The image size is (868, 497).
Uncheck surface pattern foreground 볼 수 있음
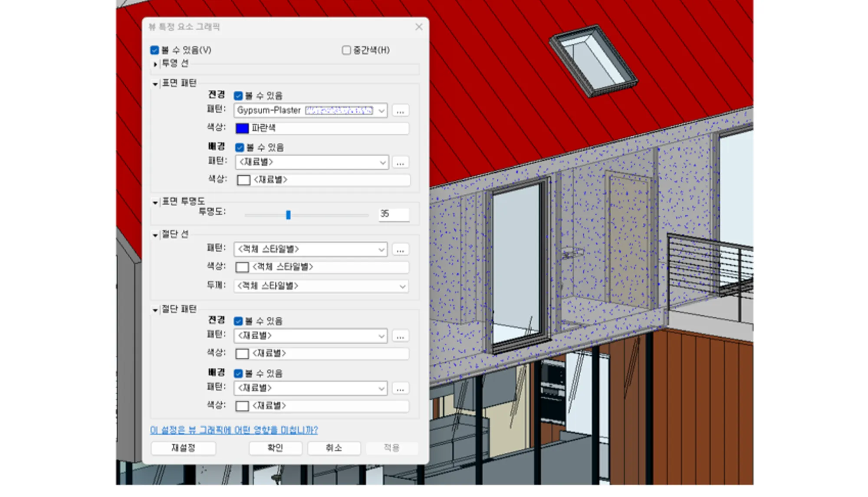point(238,96)
